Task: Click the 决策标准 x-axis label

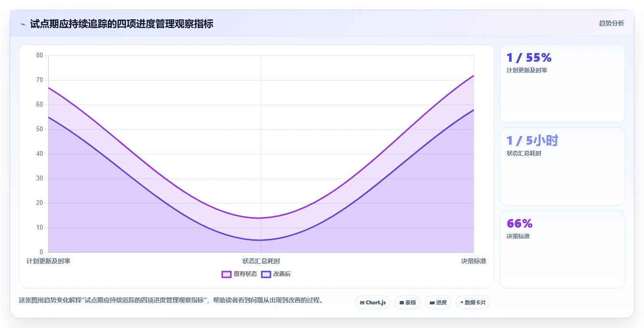Action: click(473, 261)
